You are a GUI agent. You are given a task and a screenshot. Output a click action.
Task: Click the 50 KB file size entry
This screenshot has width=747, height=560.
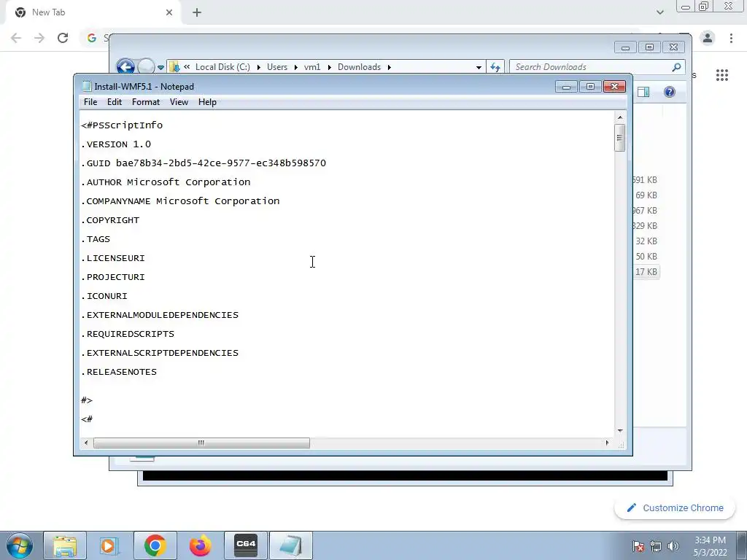(x=646, y=257)
